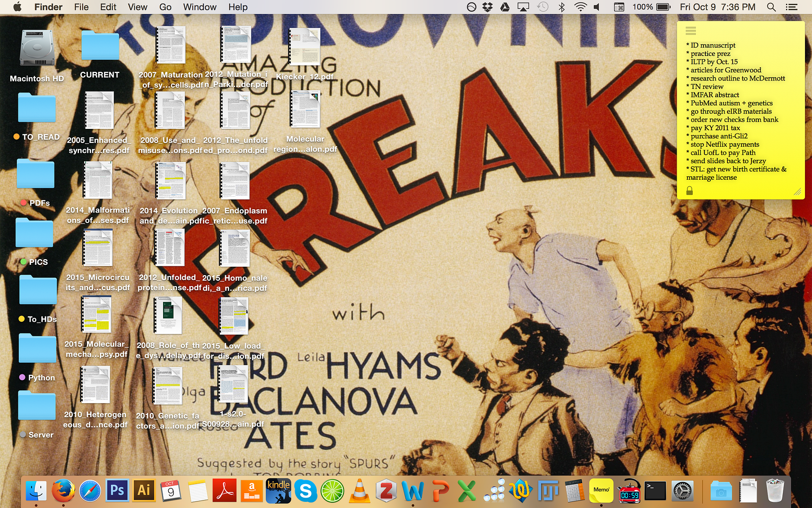Open the Memo stickies app in Dock

click(601, 491)
